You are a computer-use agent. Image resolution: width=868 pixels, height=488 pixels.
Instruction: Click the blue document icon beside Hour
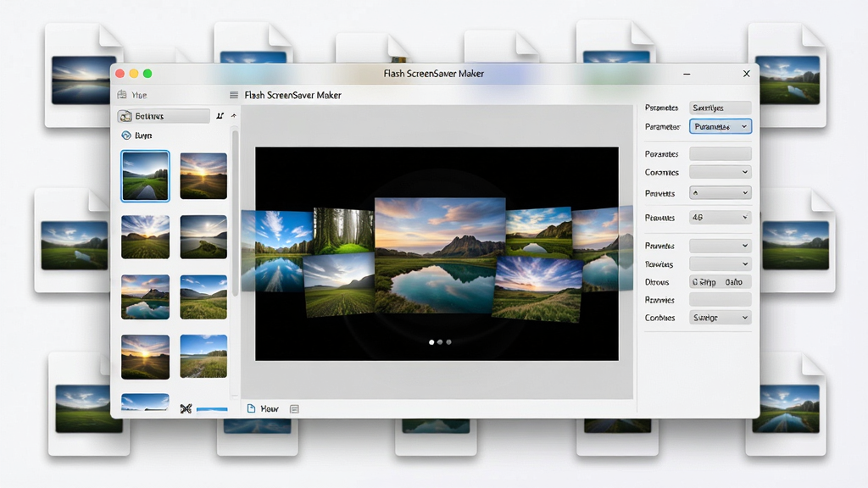pos(251,408)
